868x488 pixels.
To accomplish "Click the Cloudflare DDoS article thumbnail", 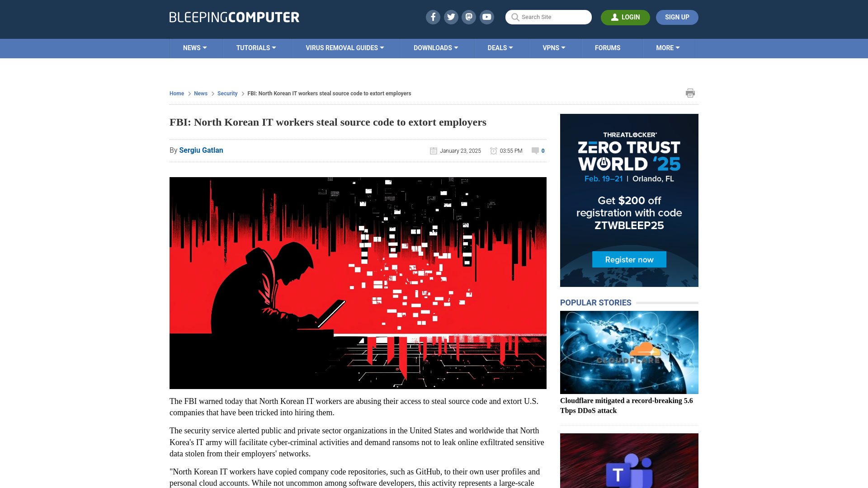I will [629, 352].
